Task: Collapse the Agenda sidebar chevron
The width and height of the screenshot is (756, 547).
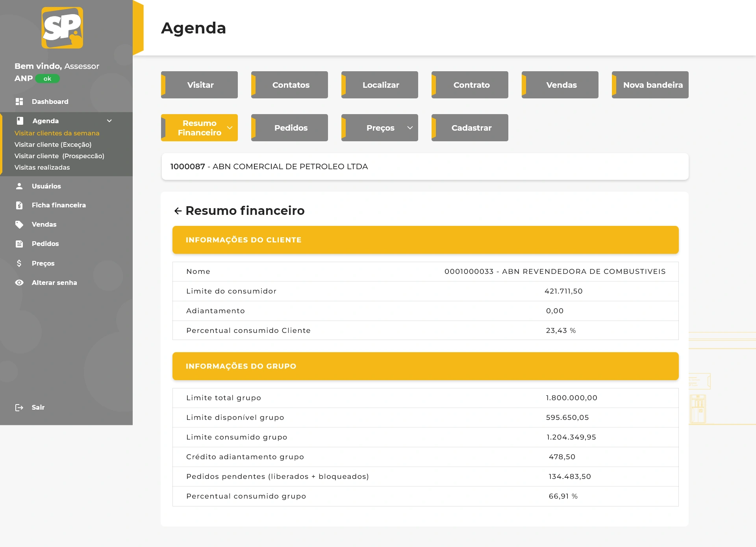Action: (x=109, y=121)
